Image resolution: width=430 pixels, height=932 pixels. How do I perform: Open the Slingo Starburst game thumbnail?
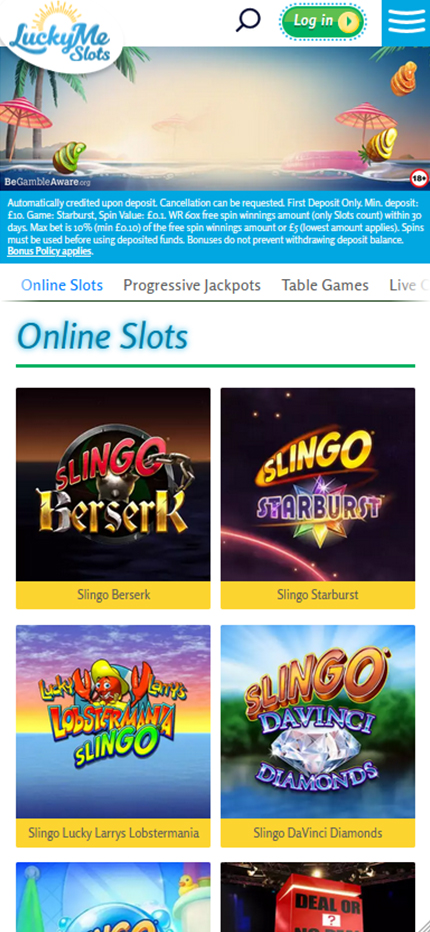(318, 484)
